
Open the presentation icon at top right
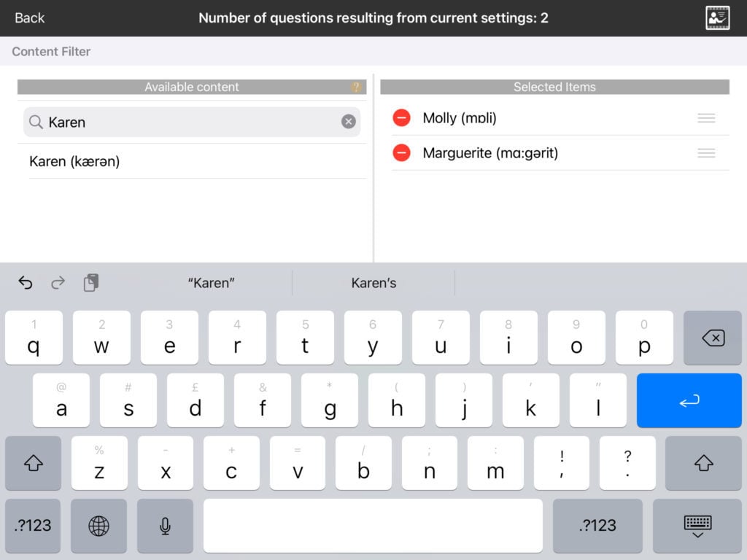pos(717,18)
